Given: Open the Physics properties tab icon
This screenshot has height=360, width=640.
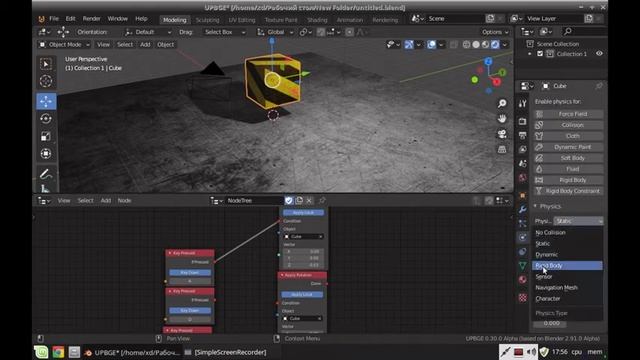Looking at the screenshot, I should coord(522,237).
